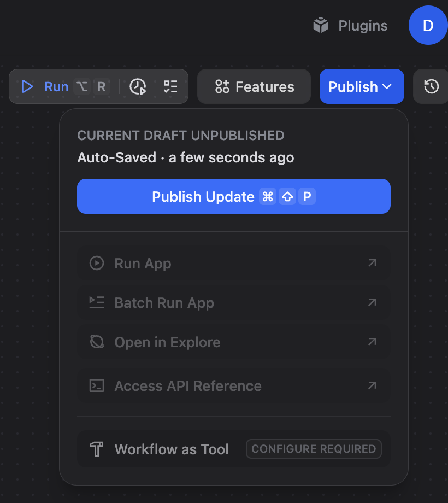Select Open in Explore from the menu
Viewport: 448px width, 503px height.
[x=167, y=342]
